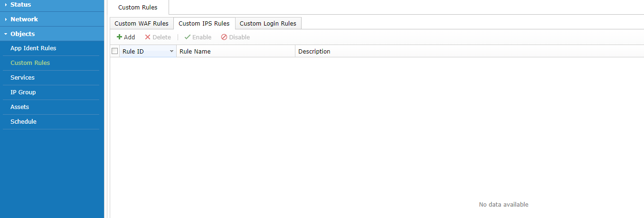
Task: Open the Services sidebar item
Action: point(22,78)
